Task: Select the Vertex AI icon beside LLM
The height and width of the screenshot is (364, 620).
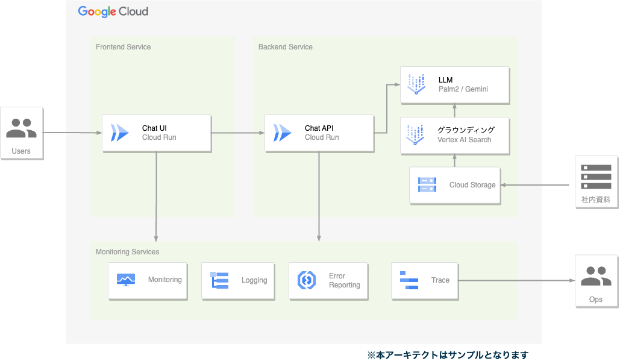Action: pos(416,84)
